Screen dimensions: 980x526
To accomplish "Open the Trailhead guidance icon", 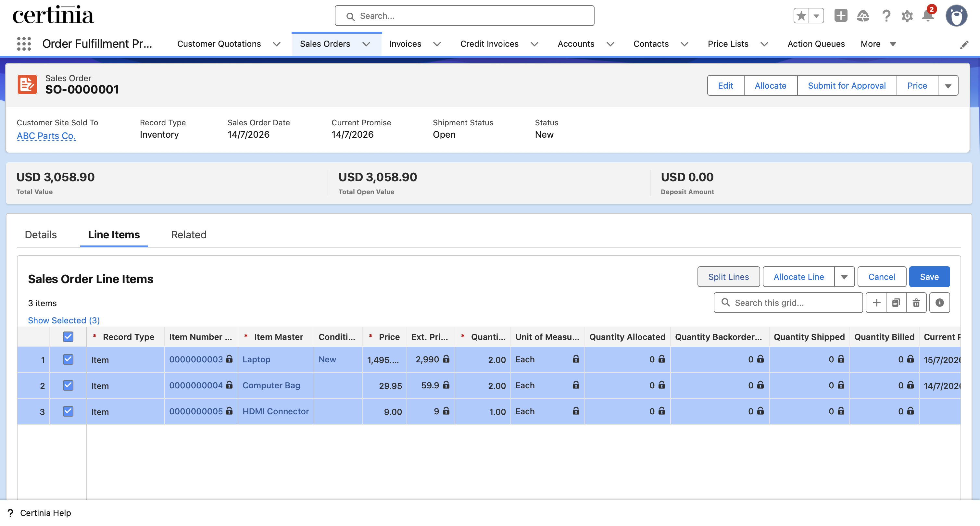I will (x=863, y=16).
